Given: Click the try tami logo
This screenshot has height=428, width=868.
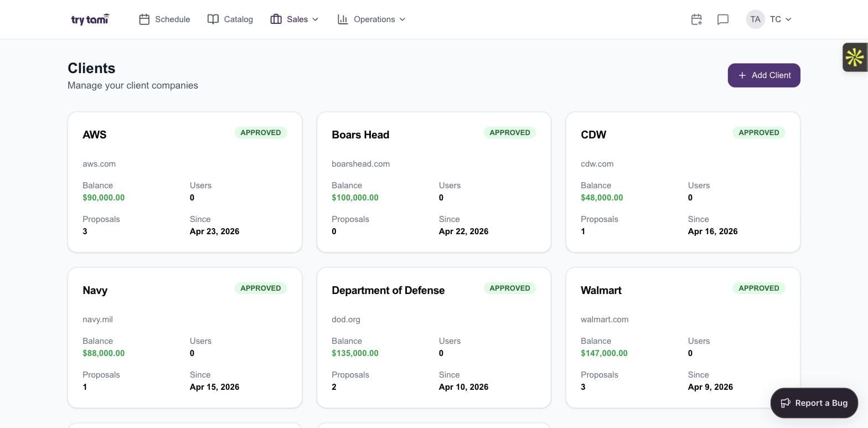Looking at the screenshot, I should point(90,19).
